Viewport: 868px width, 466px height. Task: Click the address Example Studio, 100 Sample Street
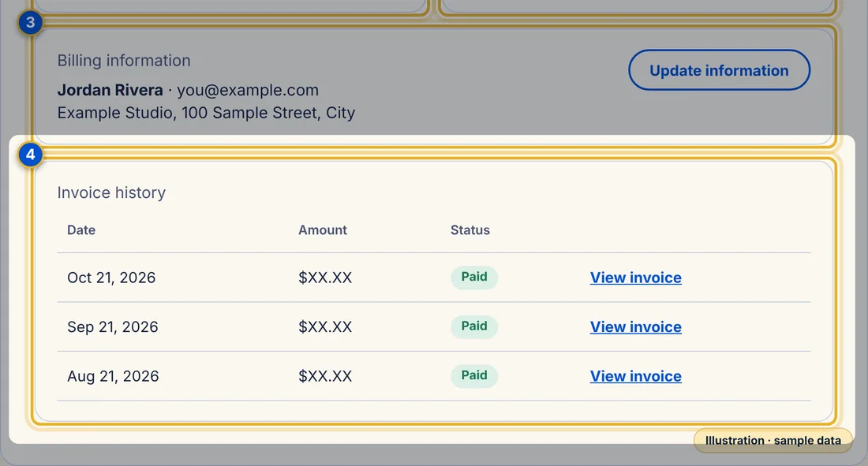[x=189, y=112]
